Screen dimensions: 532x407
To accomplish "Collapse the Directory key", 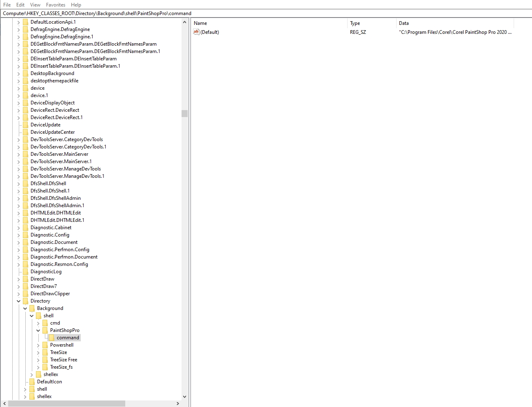I will point(19,301).
